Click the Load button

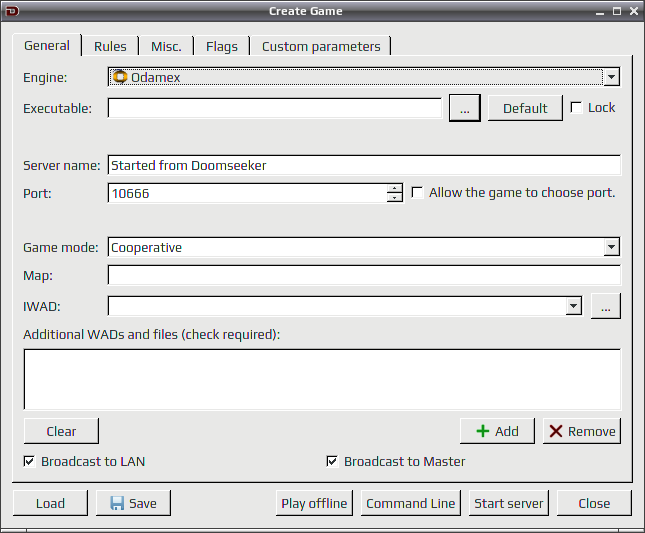click(x=50, y=503)
